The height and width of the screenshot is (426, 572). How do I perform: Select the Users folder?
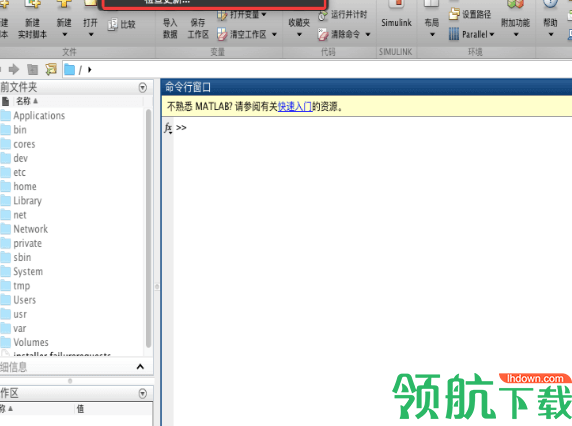pos(24,300)
